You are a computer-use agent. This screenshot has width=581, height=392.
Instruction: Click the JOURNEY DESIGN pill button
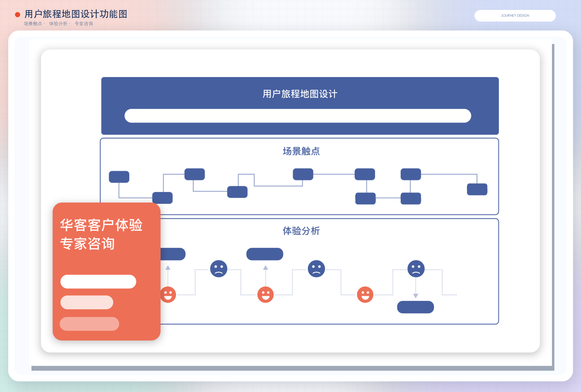[x=515, y=15]
